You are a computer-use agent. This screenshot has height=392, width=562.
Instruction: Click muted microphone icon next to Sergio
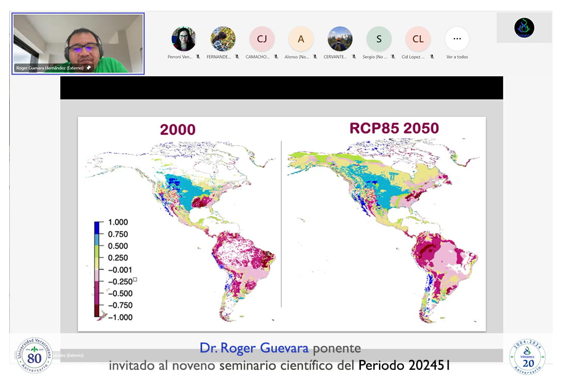pos(393,57)
